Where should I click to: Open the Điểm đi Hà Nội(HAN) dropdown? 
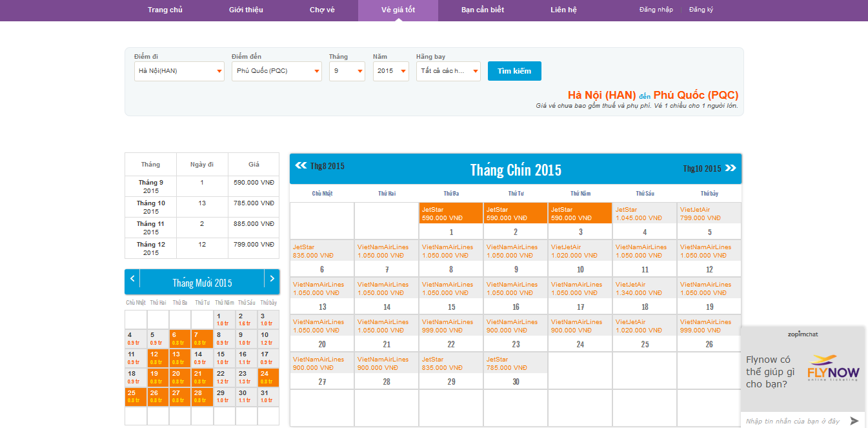click(179, 71)
